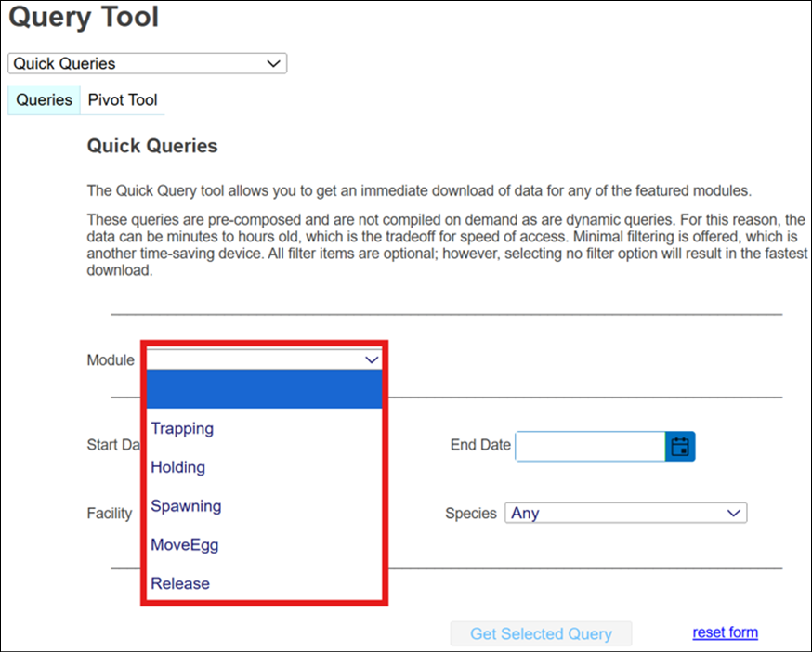The width and height of the screenshot is (812, 652).
Task: Pick Spawning in the Module dropdown
Action: coord(186,506)
